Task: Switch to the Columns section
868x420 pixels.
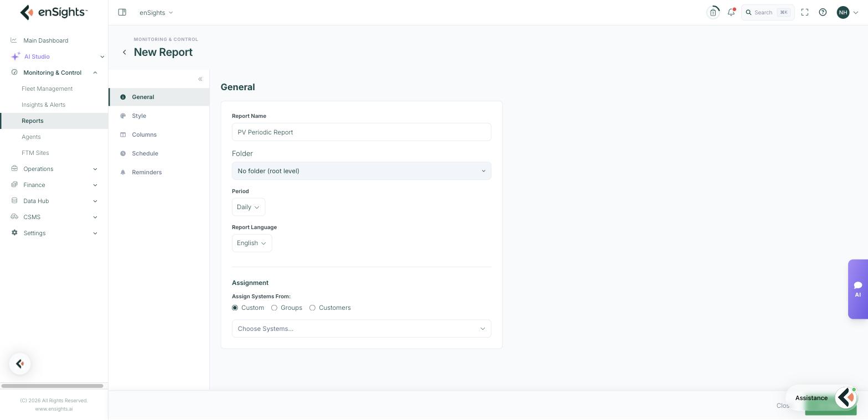Action: pyautogui.click(x=159, y=134)
